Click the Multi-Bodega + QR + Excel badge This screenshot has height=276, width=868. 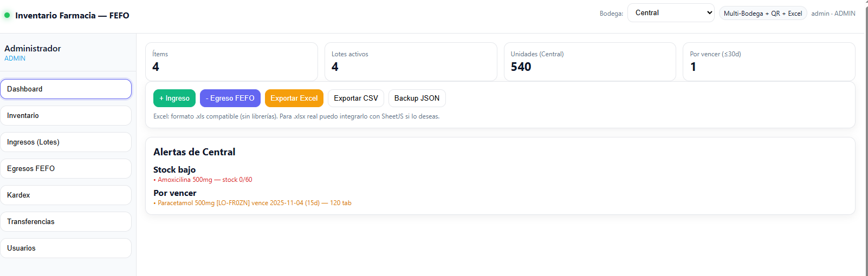(x=762, y=14)
